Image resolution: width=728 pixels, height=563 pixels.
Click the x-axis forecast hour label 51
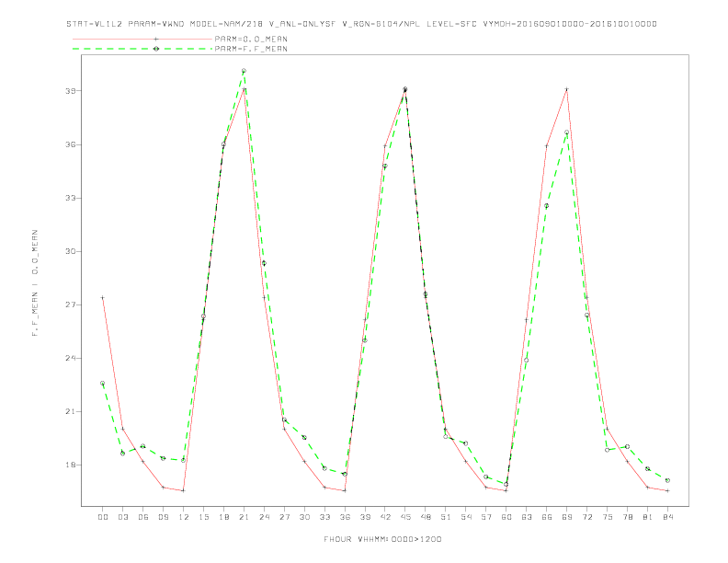point(446,517)
